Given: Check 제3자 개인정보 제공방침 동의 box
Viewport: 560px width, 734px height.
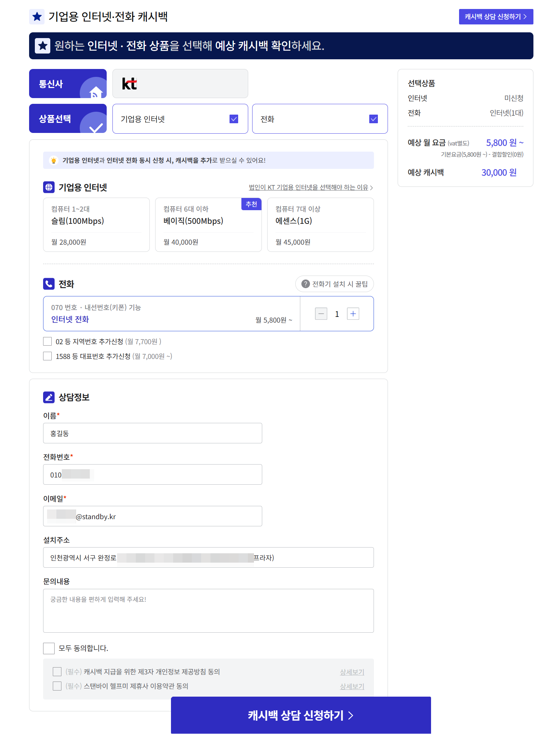Looking at the screenshot, I should click(x=57, y=671).
